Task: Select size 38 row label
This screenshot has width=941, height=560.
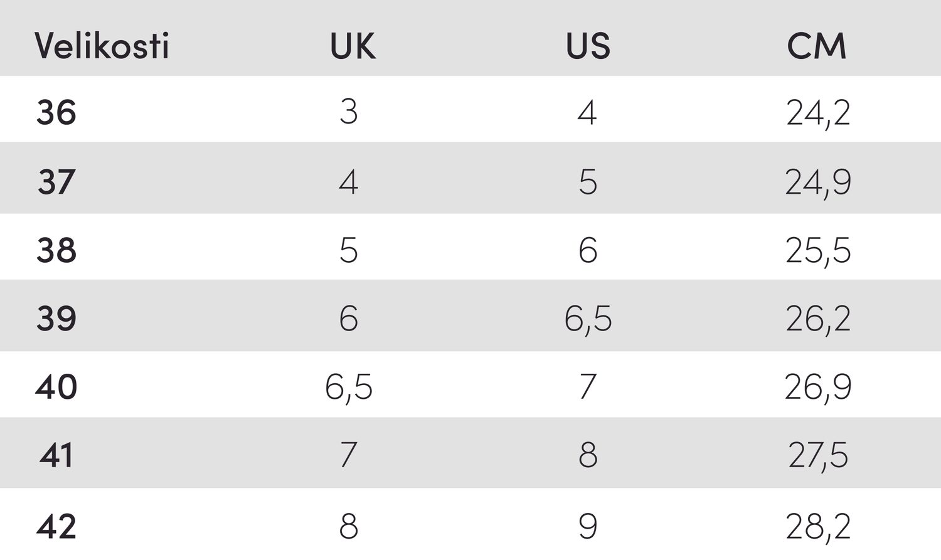Action: [56, 250]
